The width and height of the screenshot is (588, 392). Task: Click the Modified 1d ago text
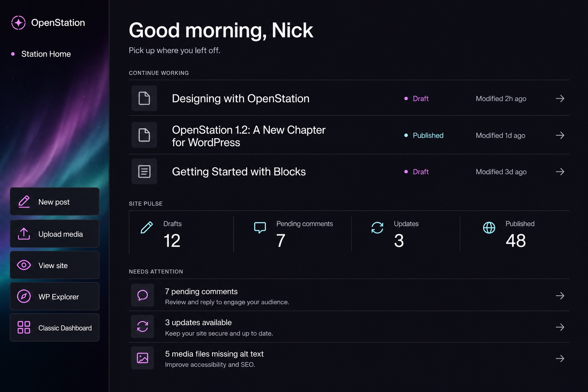[500, 135]
